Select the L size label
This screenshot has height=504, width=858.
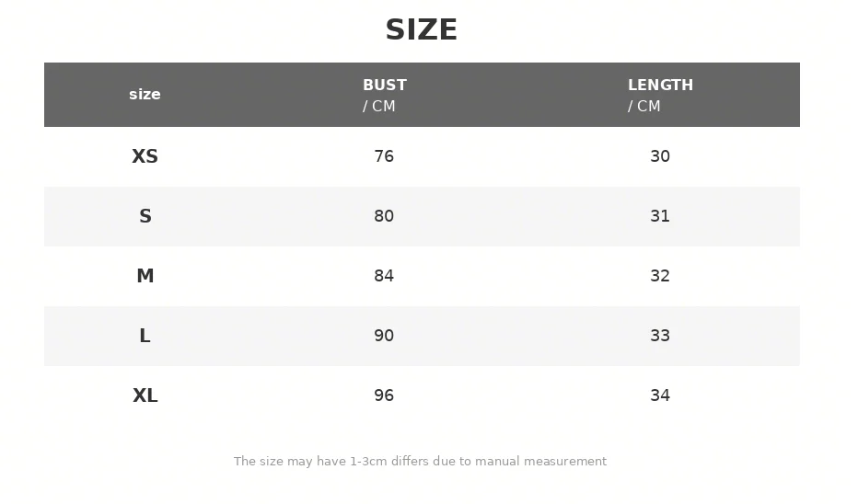click(x=145, y=336)
